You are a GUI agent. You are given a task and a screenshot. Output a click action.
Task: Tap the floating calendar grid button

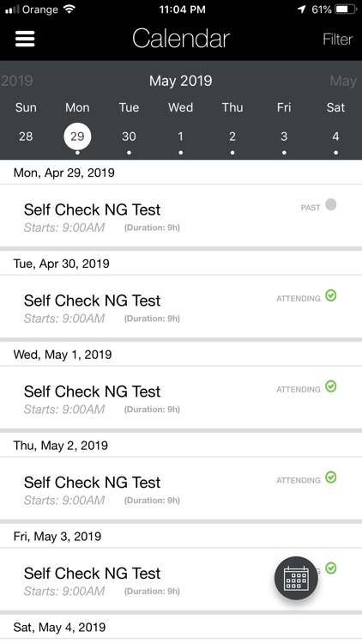point(296,578)
